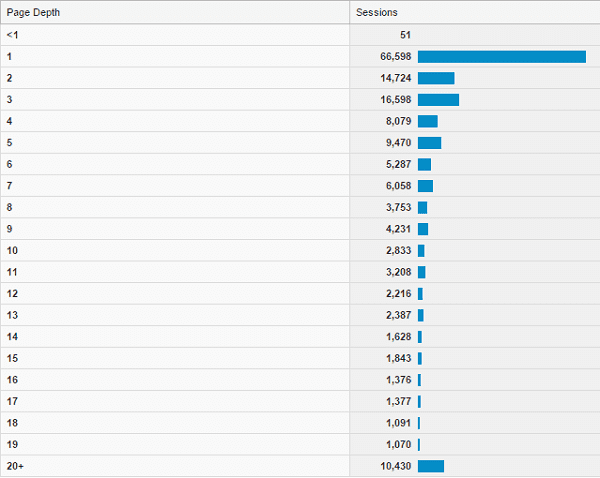This screenshot has width=600, height=478.
Task: Select page depth row label 17
Action: (12, 401)
